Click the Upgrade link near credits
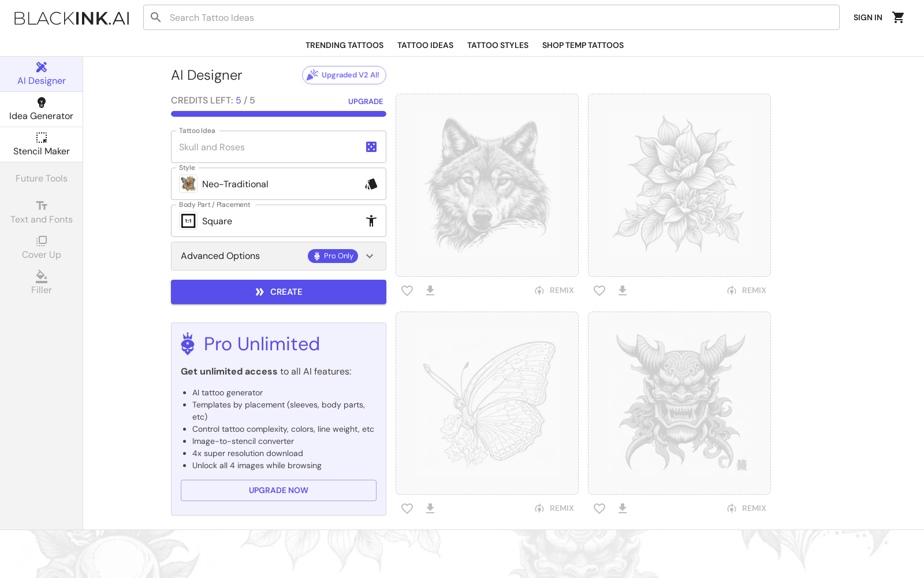 (x=366, y=101)
